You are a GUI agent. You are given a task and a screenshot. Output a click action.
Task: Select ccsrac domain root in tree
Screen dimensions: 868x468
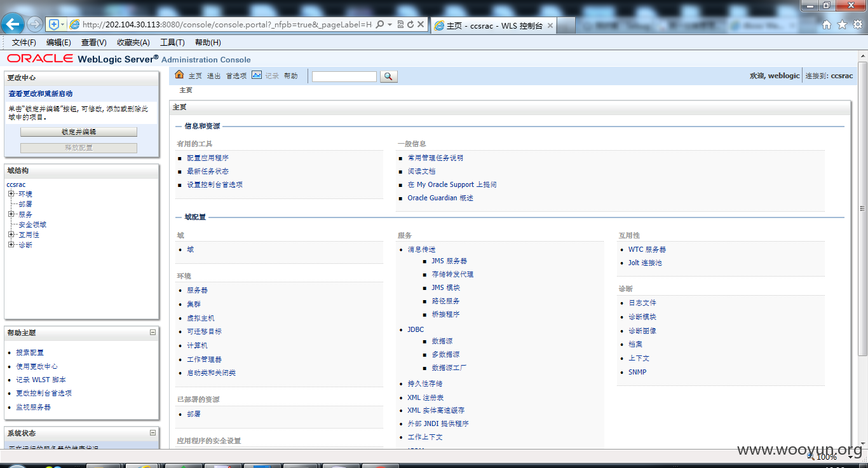click(16, 184)
